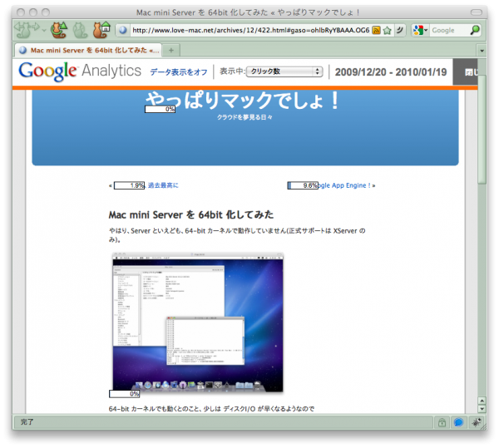Image resolution: width=499 pixels, height=448 pixels.
Task: Click the やっぱりマックでしょ！ blog title
Action: (243, 101)
